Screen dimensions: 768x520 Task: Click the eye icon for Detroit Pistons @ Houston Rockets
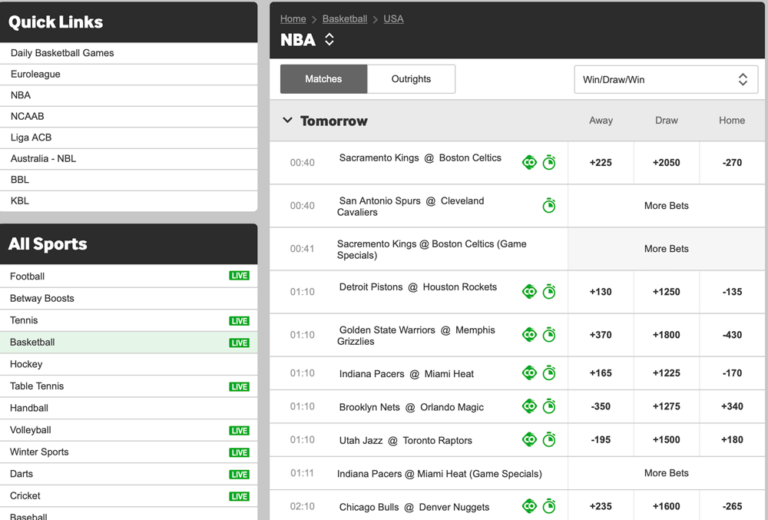click(529, 292)
